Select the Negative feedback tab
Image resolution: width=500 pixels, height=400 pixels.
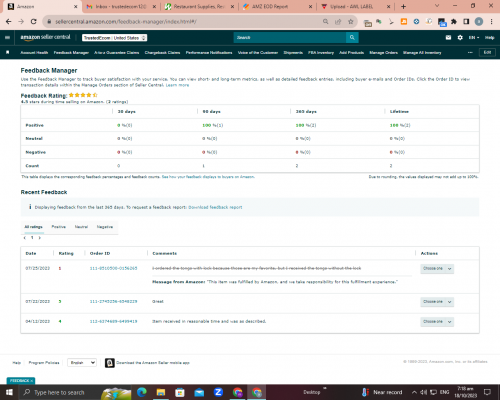point(105,227)
